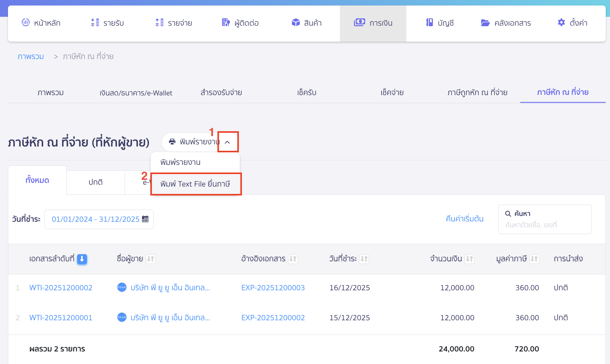The width and height of the screenshot is (610, 364).
Task: Click the accounting book icon (บัญชี)
Action: click(429, 22)
